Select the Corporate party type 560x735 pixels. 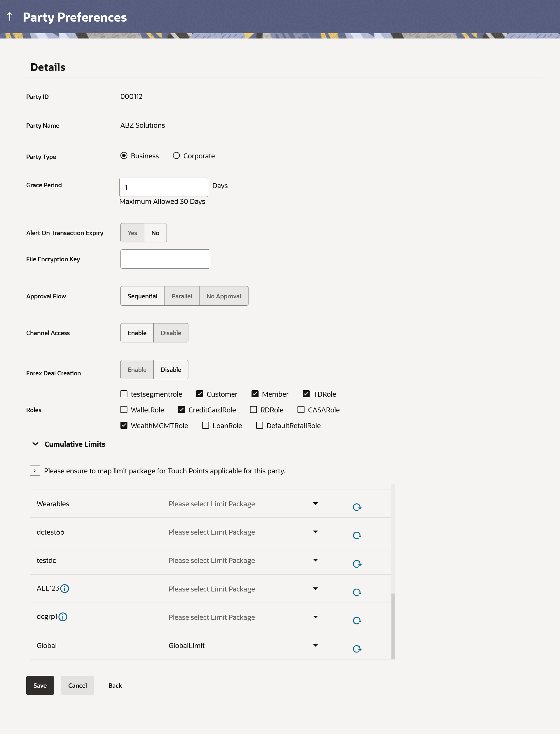(x=176, y=156)
